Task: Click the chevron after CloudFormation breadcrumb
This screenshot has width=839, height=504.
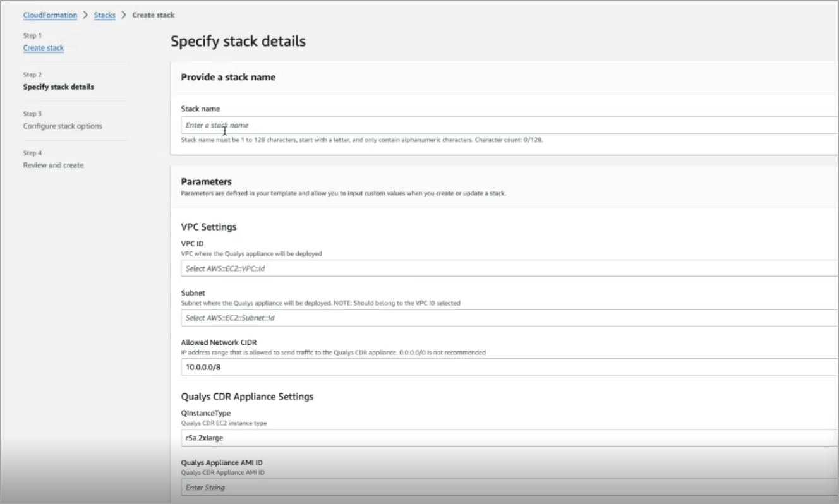Action: click(85, 15)
